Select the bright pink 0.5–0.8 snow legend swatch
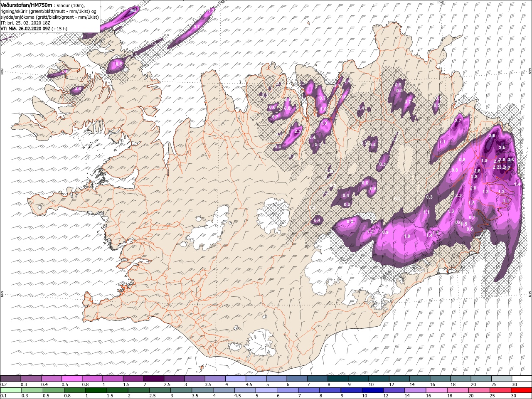Screen dimensions: 532x399 pos(72,378)
